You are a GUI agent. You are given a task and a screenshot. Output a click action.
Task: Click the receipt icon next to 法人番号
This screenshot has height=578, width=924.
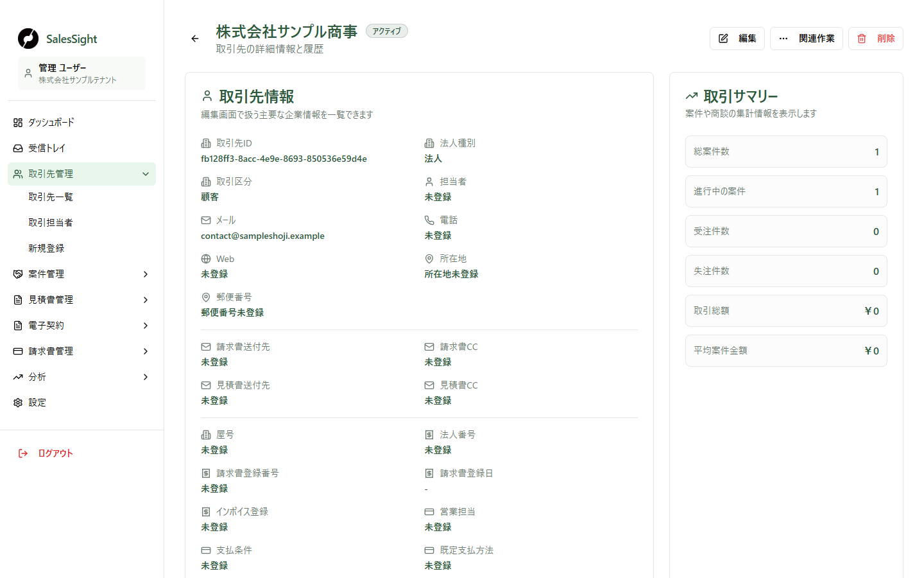point(429,435)
